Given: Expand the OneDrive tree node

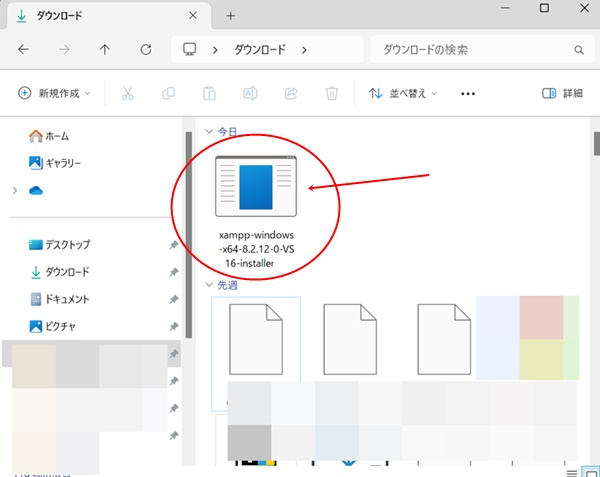Looking at the screenshot, I should (x=15, y=190).
